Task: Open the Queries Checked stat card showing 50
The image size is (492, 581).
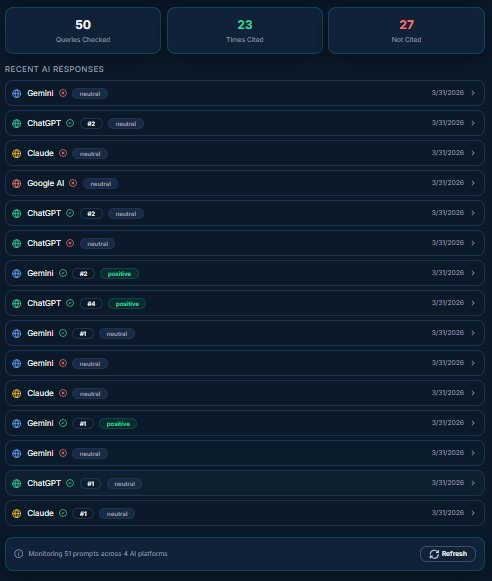Action: [83, 30]
